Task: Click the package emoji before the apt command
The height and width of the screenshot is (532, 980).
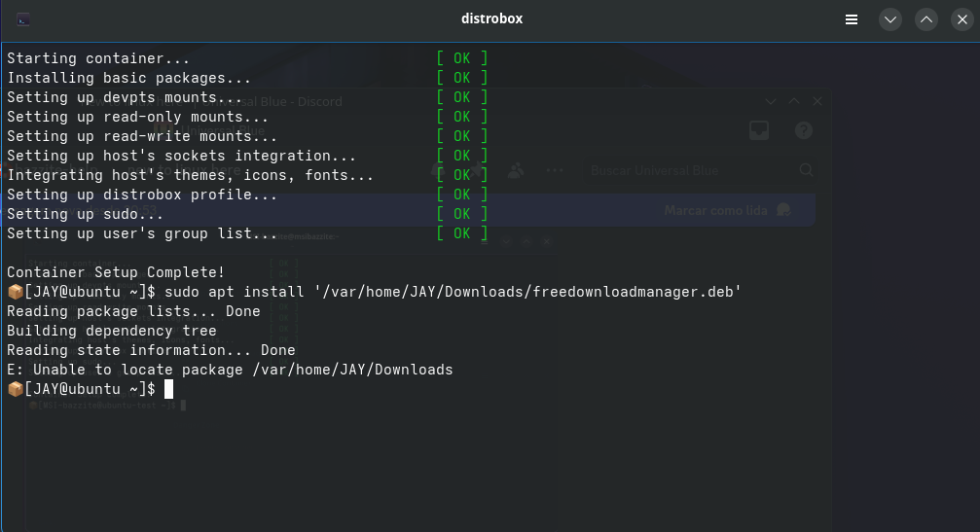Action: pos(15,292)
